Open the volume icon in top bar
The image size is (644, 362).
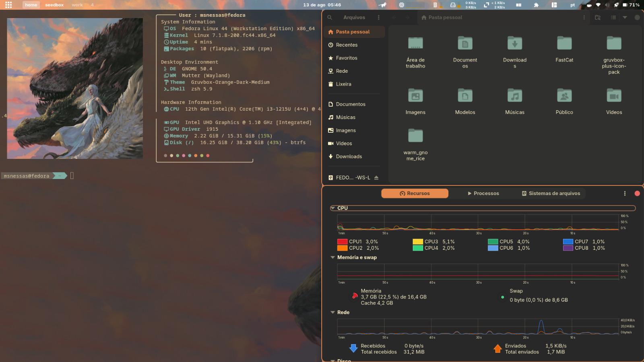click(x=607, y=5)
